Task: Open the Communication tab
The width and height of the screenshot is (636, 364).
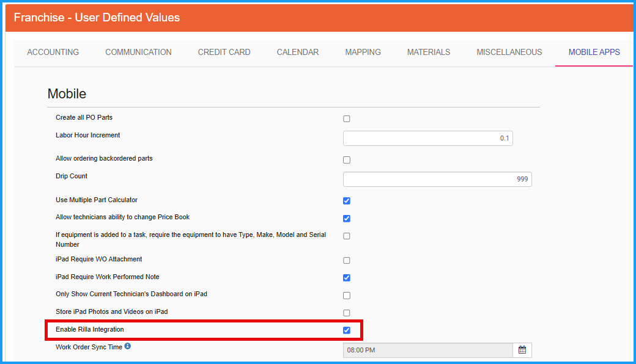Action: click(138, 53)
